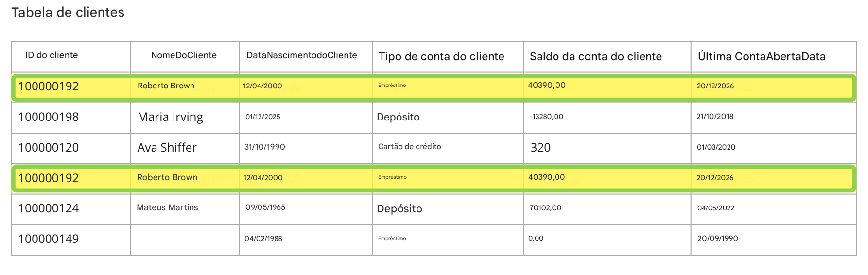Viewport: 868px width, 275px height.
Task: Click the DataNascimentodoCliente column header
Action: 301,55
